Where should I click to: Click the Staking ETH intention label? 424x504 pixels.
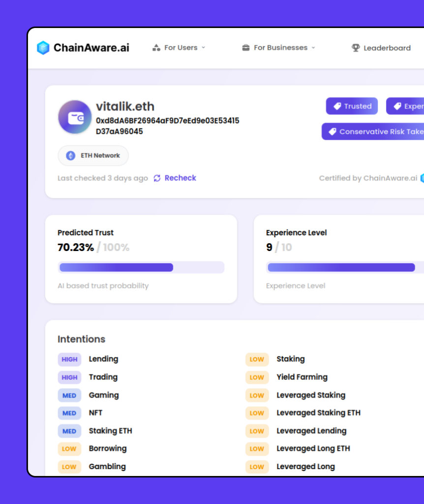(111, 431)
